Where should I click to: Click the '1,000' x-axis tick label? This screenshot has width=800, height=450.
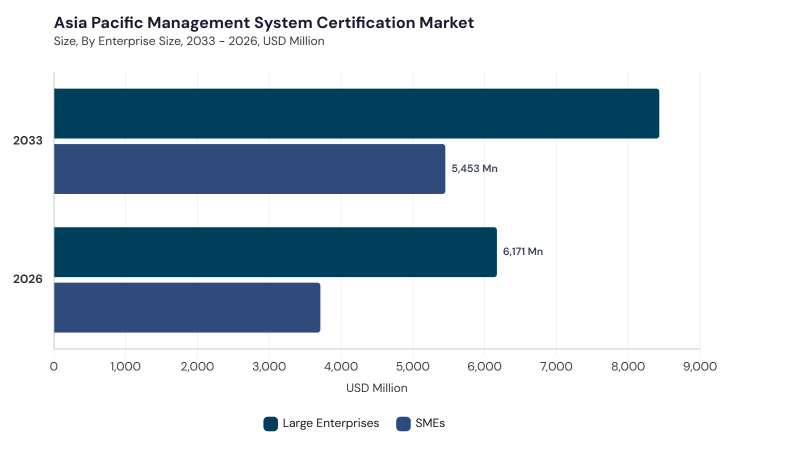(x=126, y=366)
